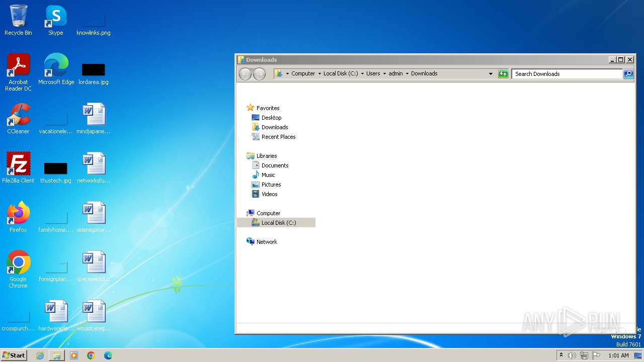Click the Forward navigation button in Explorer
This screenshot has height=362, width=644.
[x=259, y=74]
